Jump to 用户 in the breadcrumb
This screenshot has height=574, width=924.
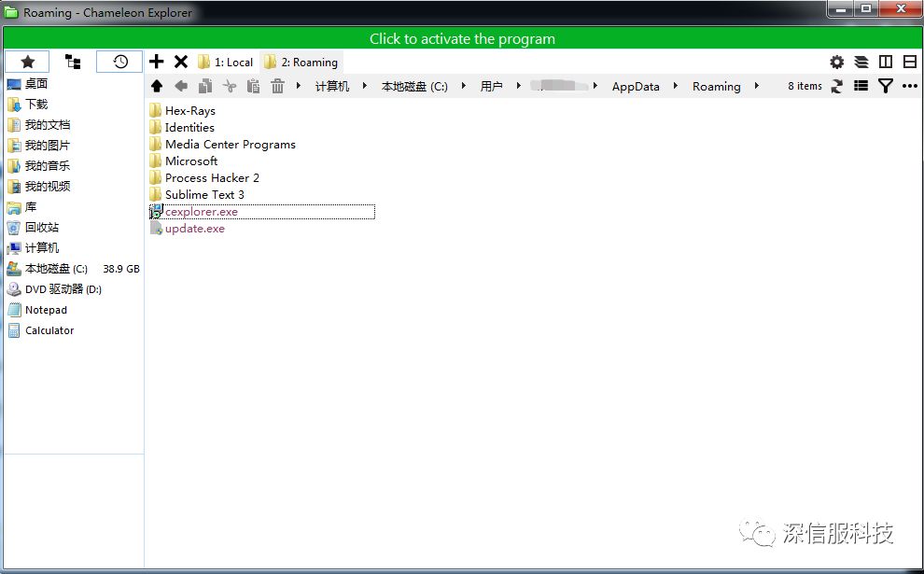pyautogui.click(x=491, y=86)
